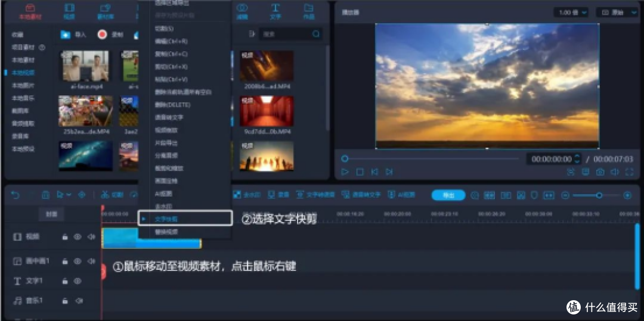Select 收藏 in the left sidebar
This screenshot has height=321, width=644.
pos(18,35)
